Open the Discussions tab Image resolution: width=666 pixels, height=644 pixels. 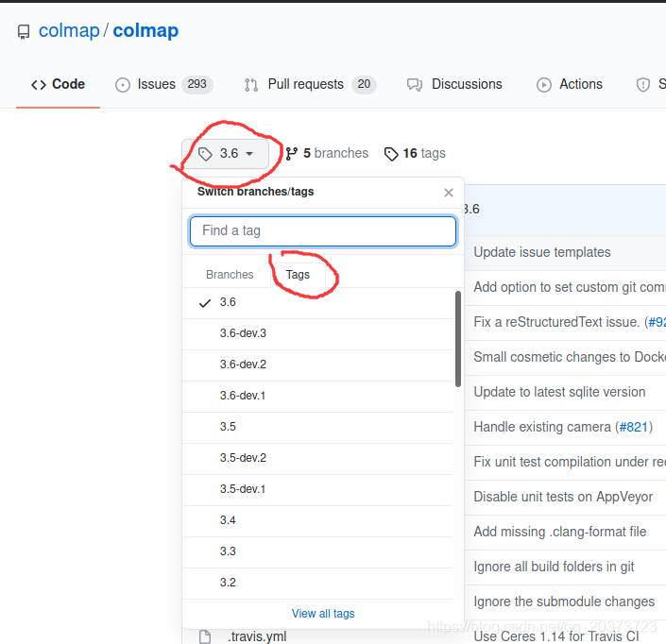pos(454,84)
